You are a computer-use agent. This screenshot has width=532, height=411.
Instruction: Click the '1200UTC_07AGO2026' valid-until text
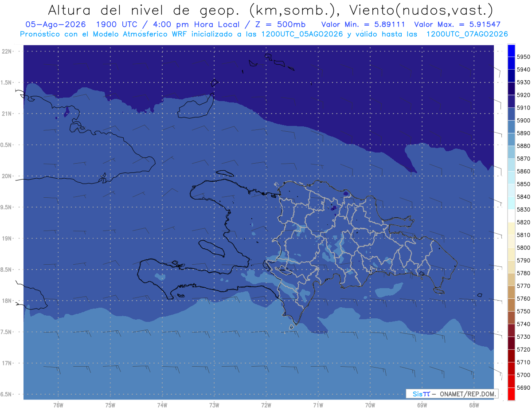(467, 34)
